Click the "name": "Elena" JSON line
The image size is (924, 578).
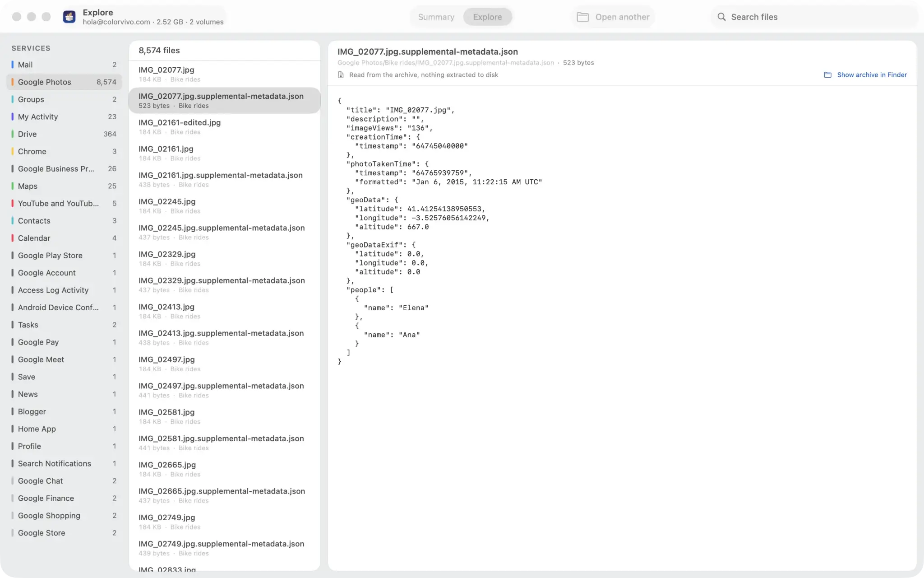(x=396, y=308)
